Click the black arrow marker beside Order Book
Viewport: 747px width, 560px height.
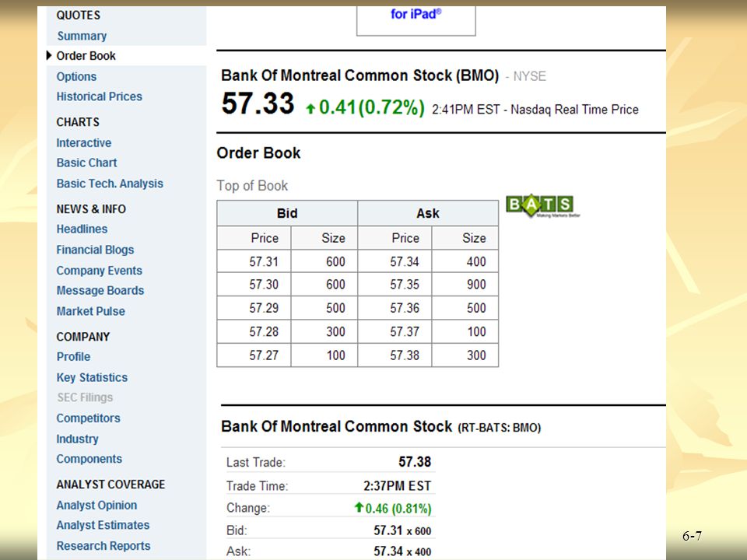[49, 56]
